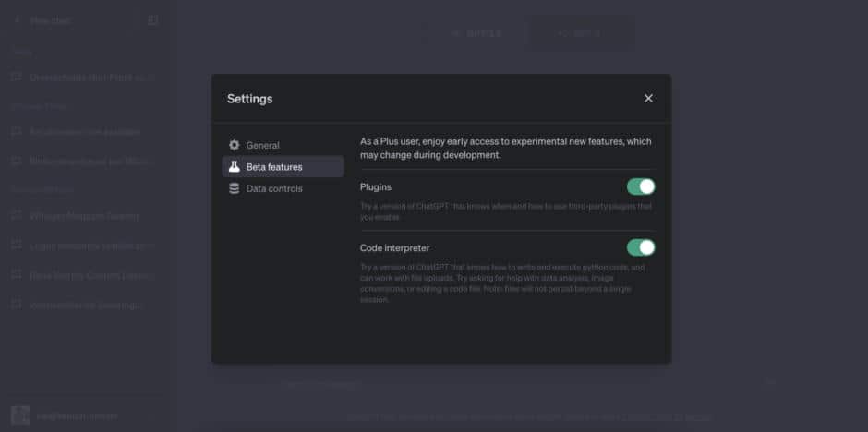The image size is (868, 432).
Task: Click the sidebar collapse icon beside New chat
Action: coord(152,20)
